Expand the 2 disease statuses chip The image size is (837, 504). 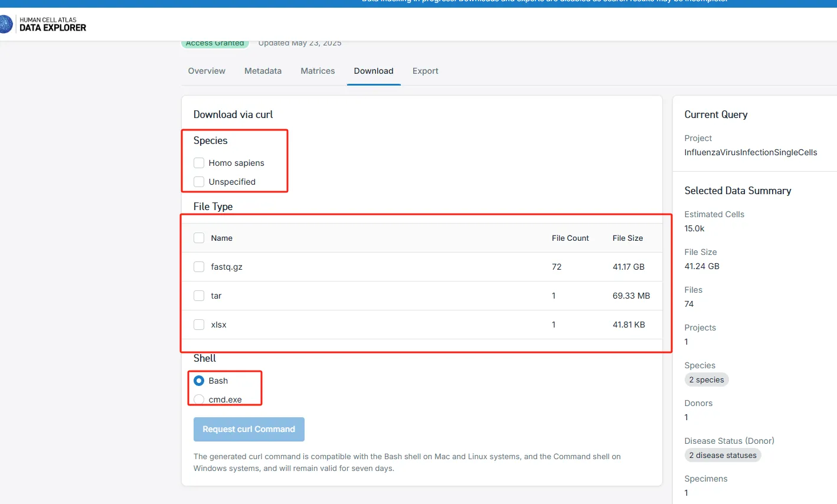(722, 455)
